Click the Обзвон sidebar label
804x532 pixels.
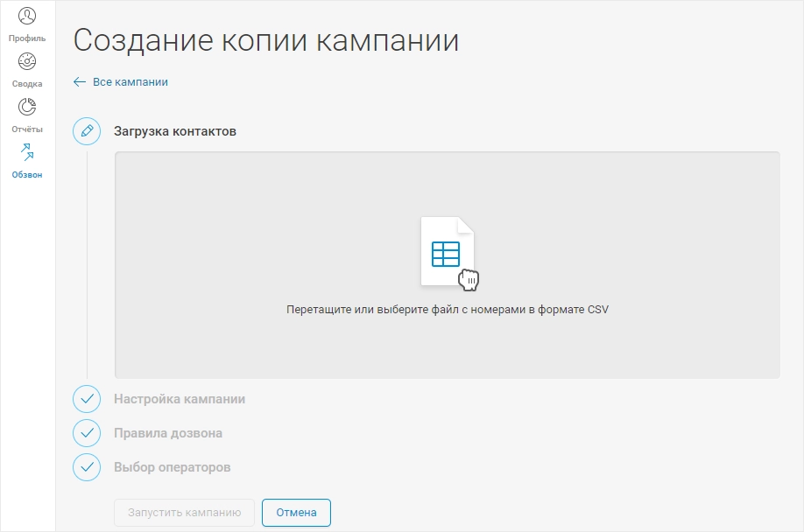point(27,175)
